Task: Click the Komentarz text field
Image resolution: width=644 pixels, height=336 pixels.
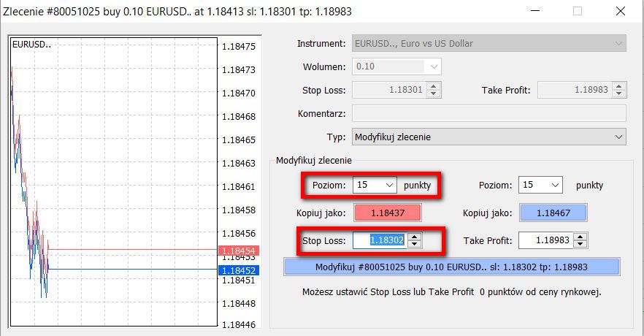Action: [x=488, y=113]
